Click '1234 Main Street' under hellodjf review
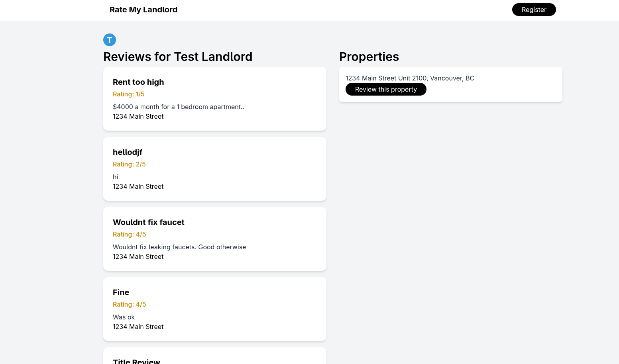 (138, 186)
